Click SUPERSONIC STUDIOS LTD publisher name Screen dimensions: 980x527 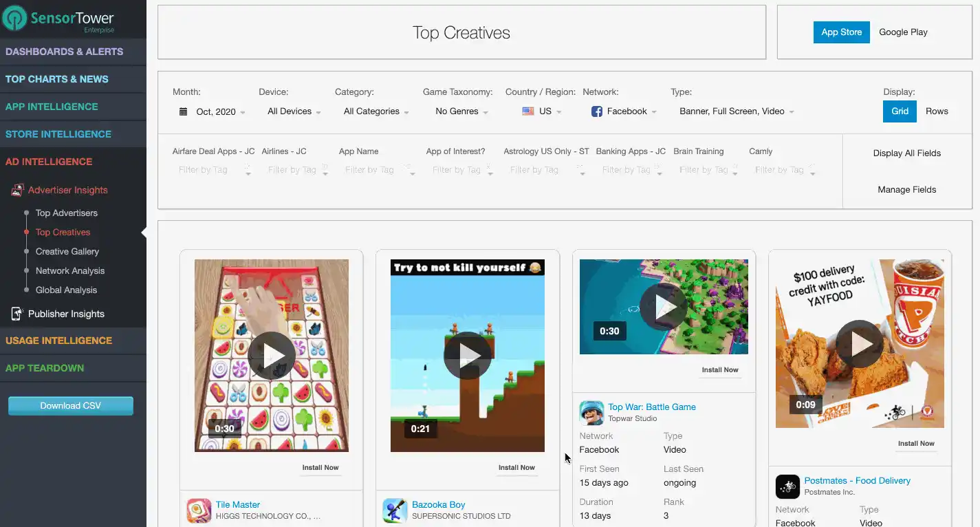click(x=461, y=517)
